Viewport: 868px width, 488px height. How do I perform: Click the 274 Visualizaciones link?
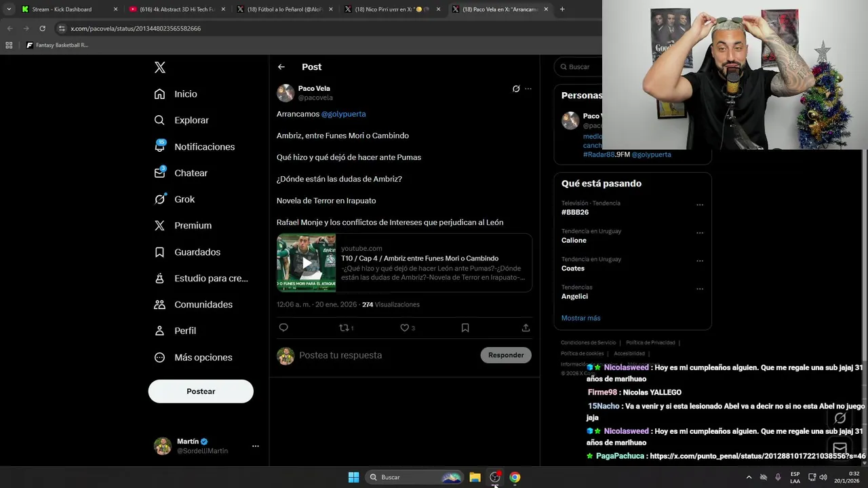click(x=391, y=304)
